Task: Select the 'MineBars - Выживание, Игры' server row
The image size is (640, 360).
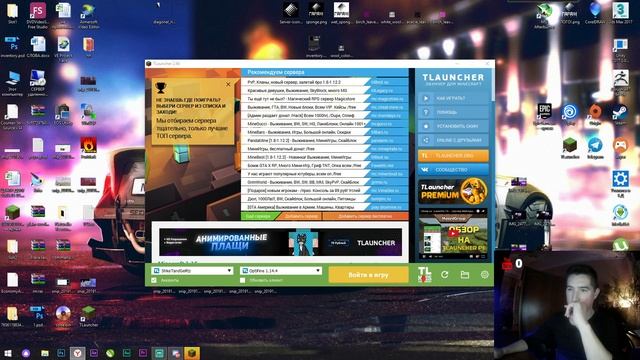Action: [x=324, y=132]
